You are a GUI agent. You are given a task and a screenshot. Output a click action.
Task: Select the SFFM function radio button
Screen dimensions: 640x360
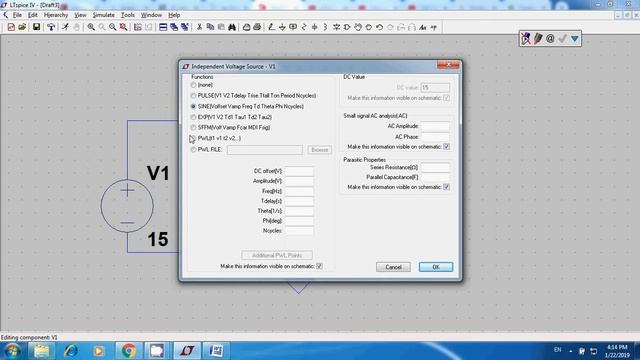(x=193, y=127)
